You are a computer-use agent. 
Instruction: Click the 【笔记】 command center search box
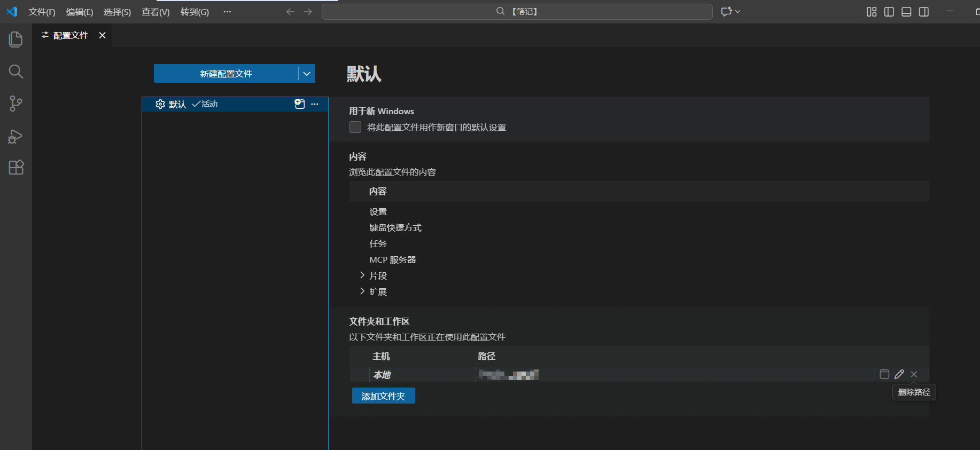point(517,12)
